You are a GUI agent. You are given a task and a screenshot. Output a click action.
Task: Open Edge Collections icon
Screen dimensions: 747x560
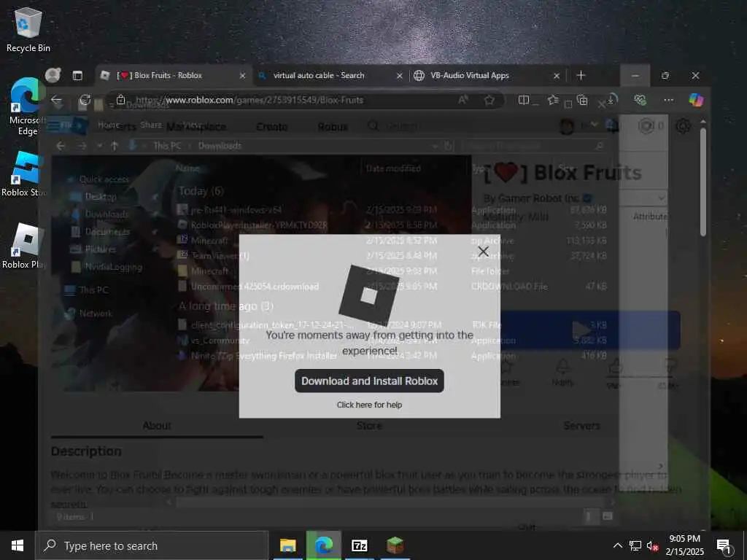(x=581, y=100)
